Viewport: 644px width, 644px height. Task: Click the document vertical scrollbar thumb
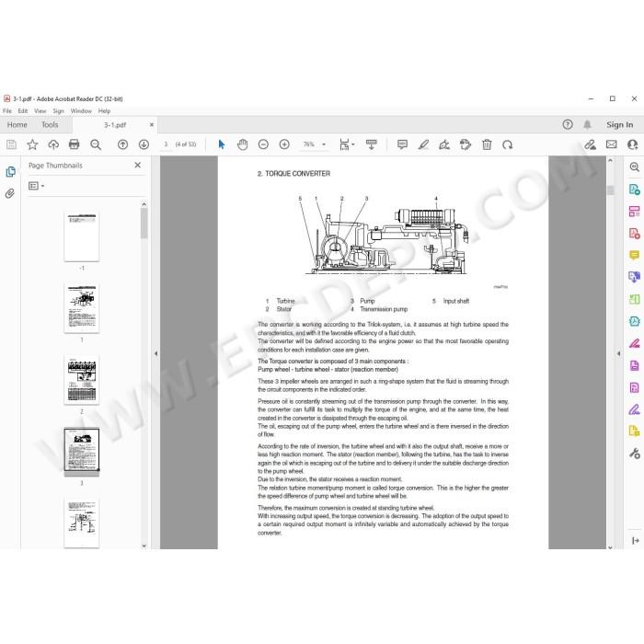click(610, 190)
